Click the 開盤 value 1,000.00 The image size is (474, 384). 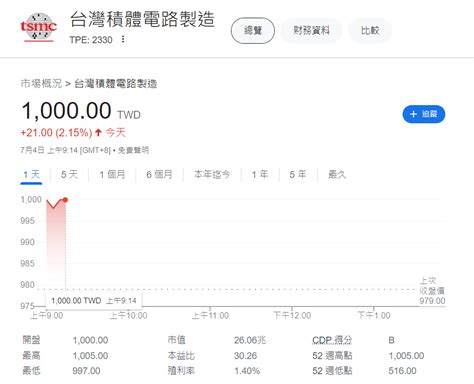pos(90,340)
